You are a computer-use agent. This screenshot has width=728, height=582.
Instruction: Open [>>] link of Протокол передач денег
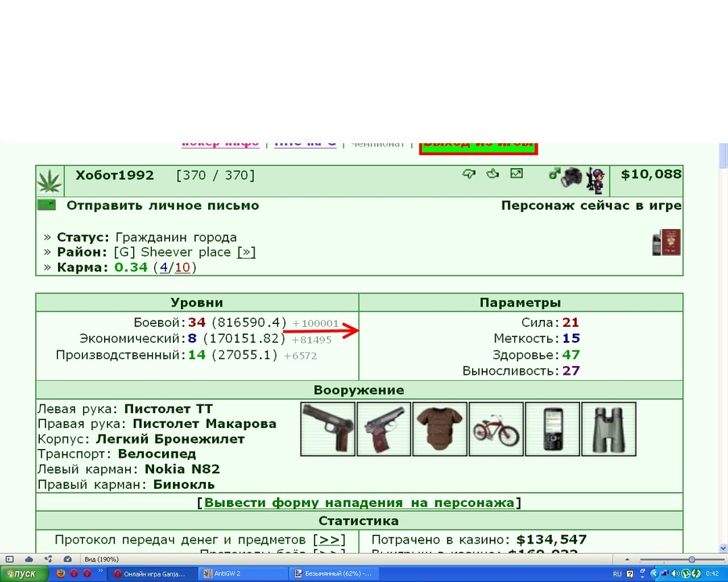330,540
